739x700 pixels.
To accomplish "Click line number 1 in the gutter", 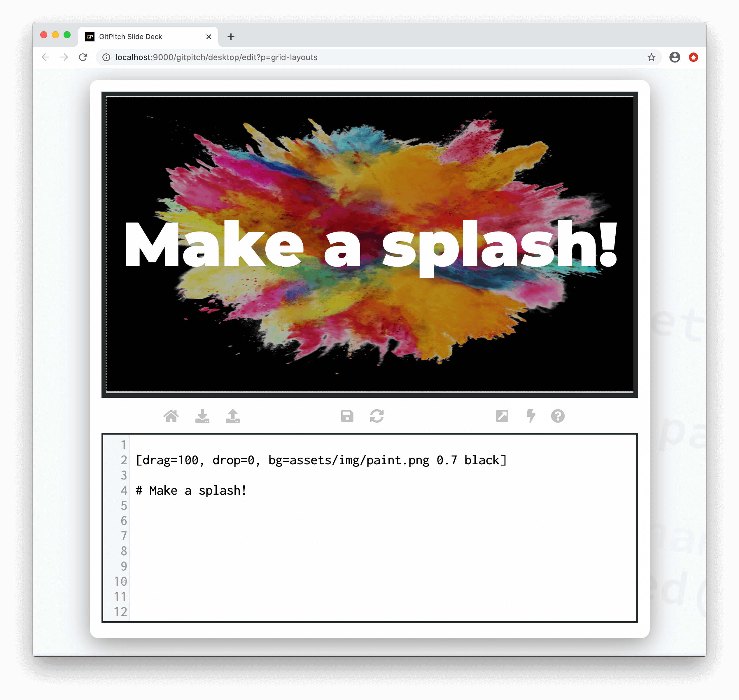I will pyautogui.click(x=123, y=445).
